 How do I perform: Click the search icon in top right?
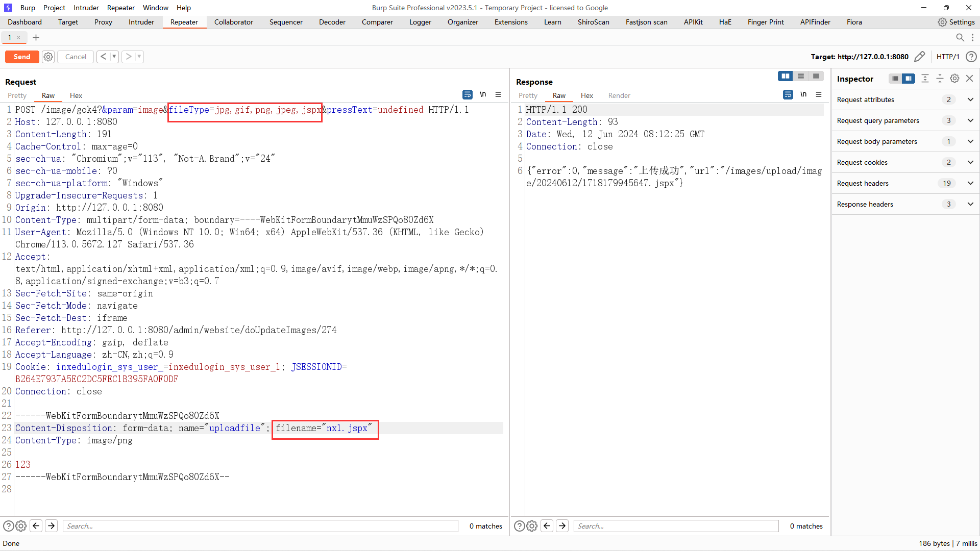coord(961,37)
